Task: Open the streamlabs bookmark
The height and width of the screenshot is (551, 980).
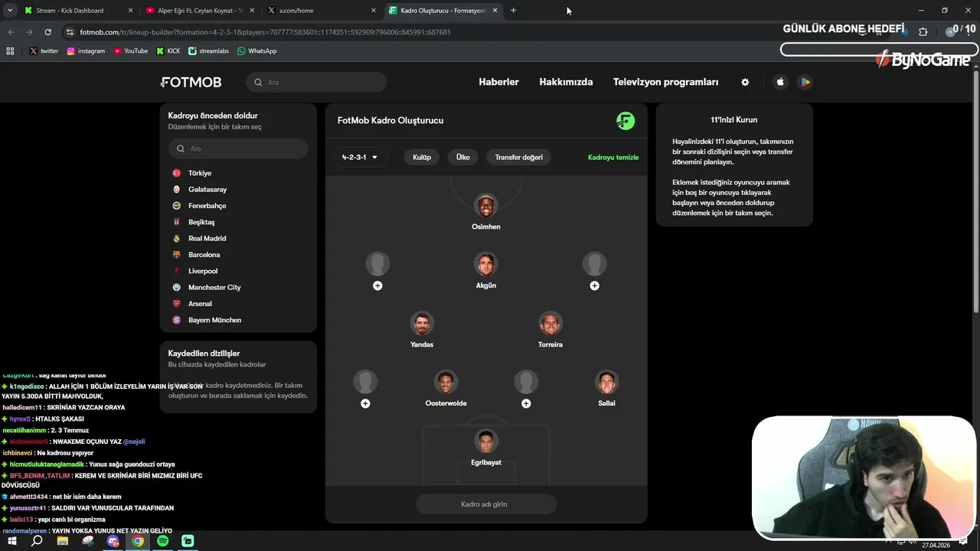Action: coord(208,51)
